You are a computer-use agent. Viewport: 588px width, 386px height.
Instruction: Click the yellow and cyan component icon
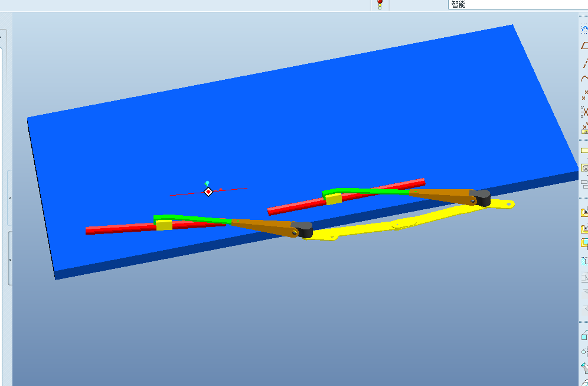click(584, 244)
